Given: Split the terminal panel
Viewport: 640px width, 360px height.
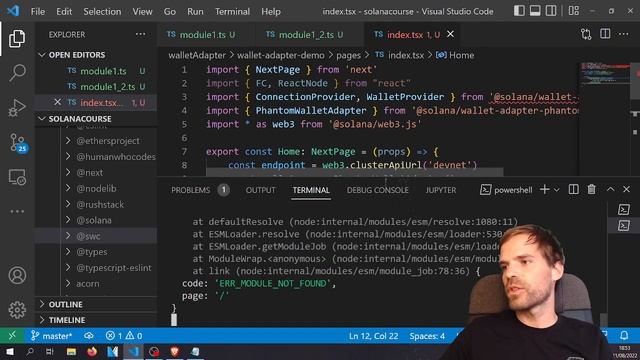Looking at the screenshot, I should coord(573,189).
